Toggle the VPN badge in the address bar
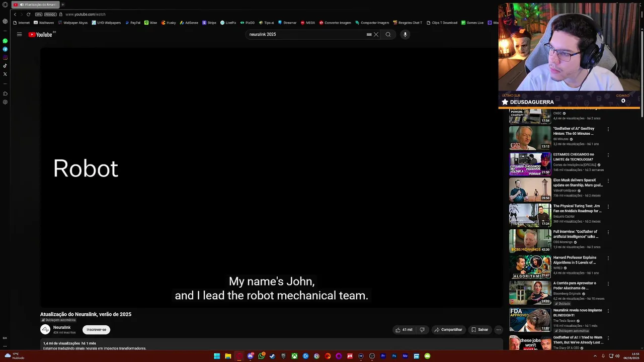Viewport: 644px width, 362px height. pos(38,14)
